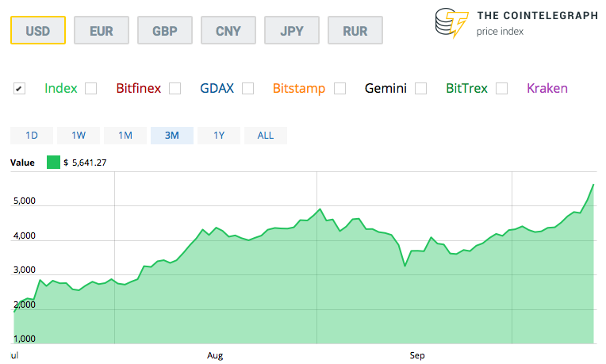Click the 'price index' subtitle
This screenshot has height=364, width=606.
pos(500,32)
